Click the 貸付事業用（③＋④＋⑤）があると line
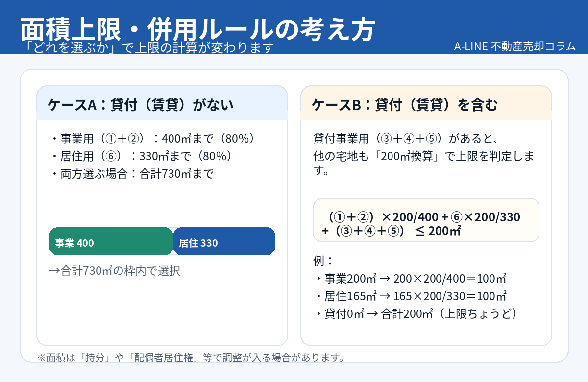 tap(405, 139)
